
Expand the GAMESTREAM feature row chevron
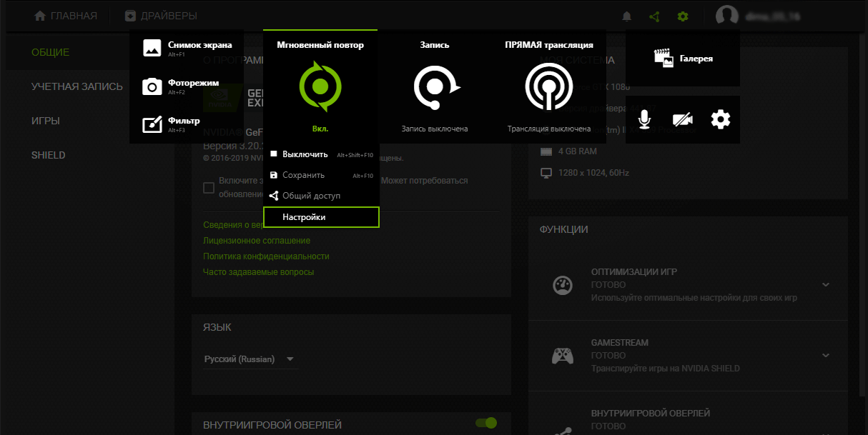pos(826,355)
